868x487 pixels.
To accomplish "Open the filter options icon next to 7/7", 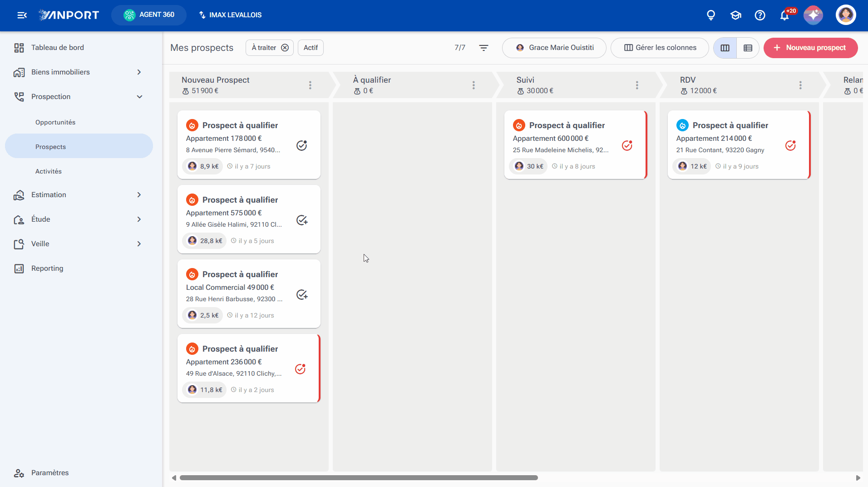I will tap(484, 48).
